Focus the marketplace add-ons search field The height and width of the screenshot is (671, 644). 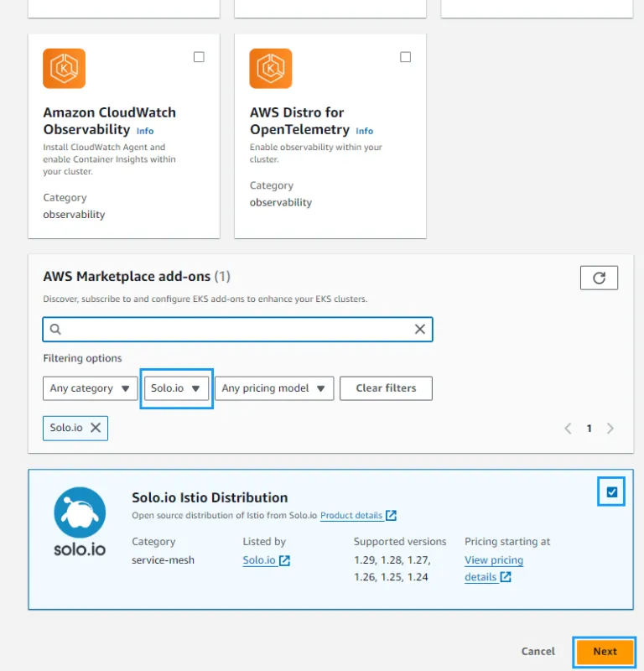point(237,329)
